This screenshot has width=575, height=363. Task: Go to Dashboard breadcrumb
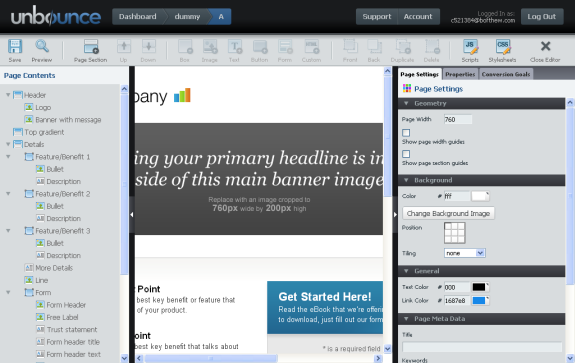138,16
